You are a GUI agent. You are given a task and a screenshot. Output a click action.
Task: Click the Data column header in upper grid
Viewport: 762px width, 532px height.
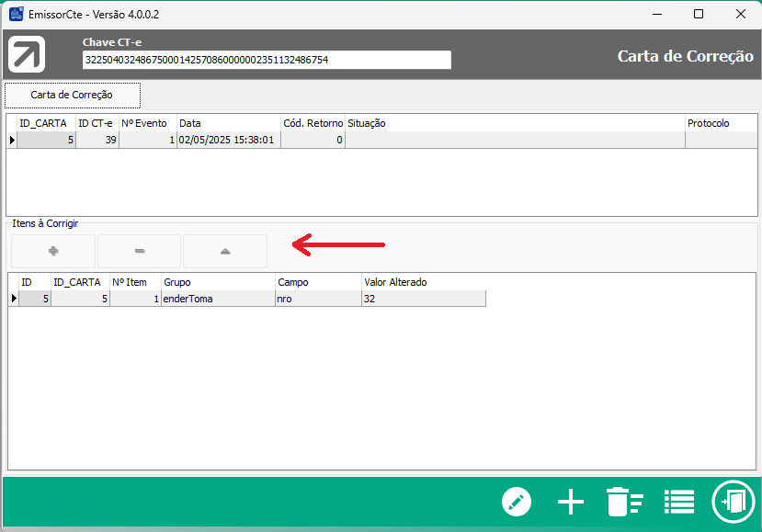pyautogui.click(x=228, y=123)
